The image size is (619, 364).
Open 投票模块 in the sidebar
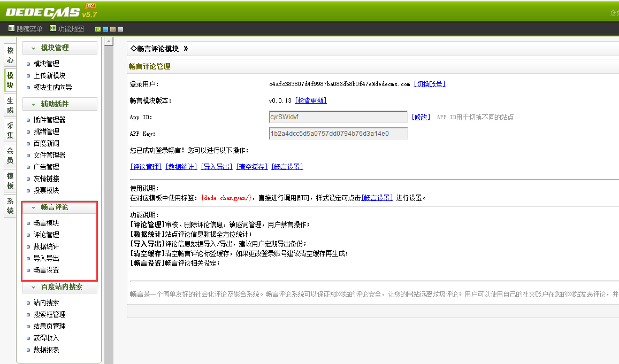pos(46,190)
